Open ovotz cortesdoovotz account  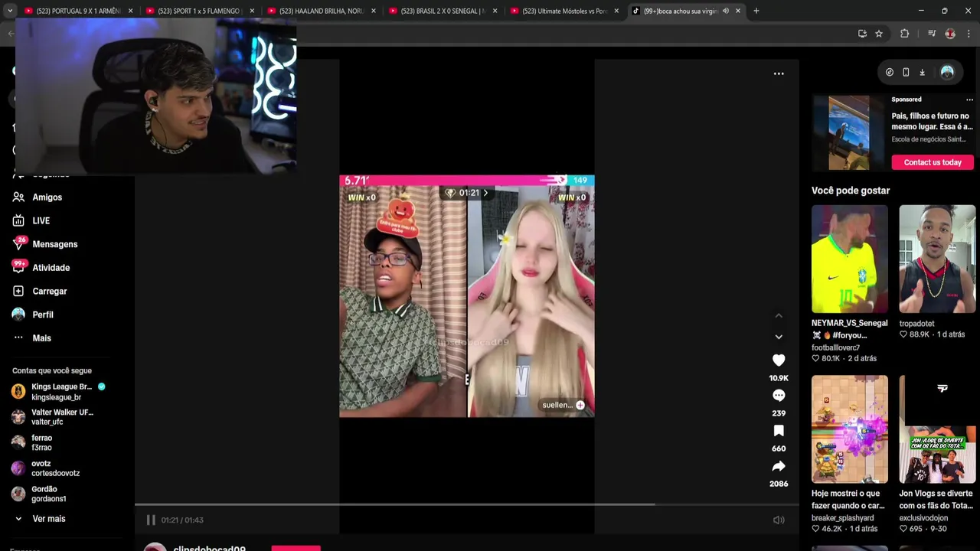point(55,468)
